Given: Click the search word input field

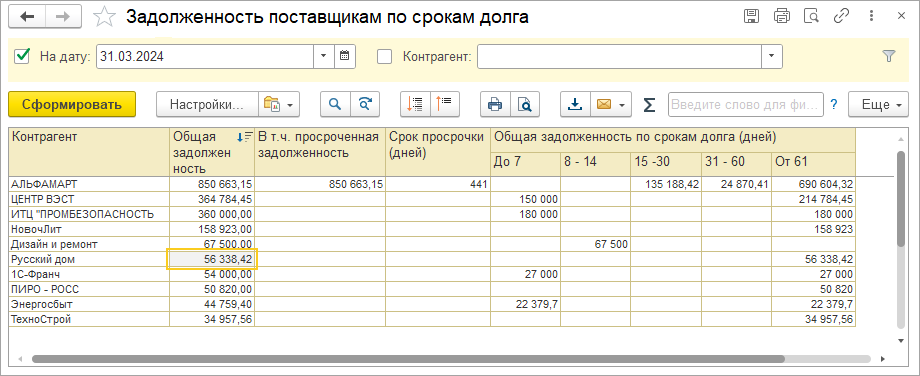Looking at the screenshot, I should (x=746, y=104).
